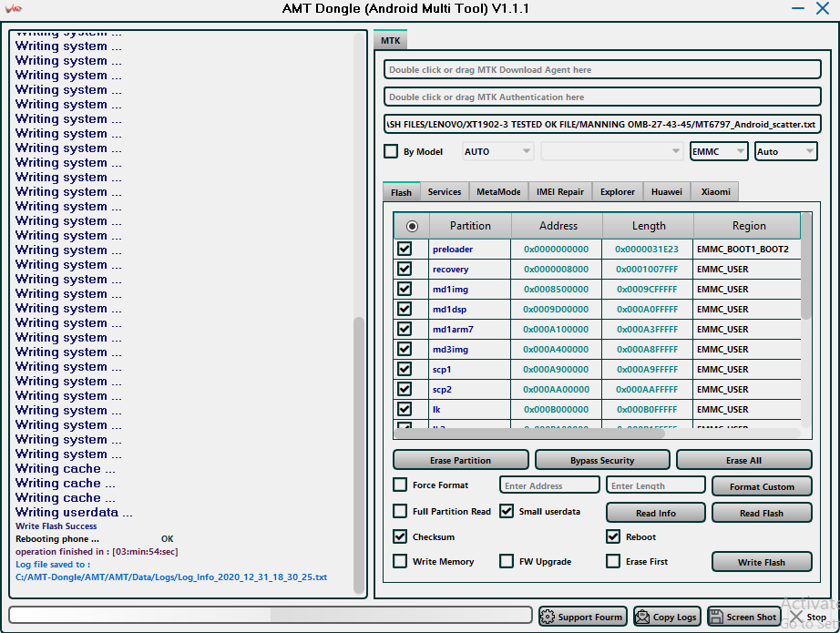Enable the Force Format checkbox
The height and width of the screenshot is (633, 840).
click(x=400, y=485)
